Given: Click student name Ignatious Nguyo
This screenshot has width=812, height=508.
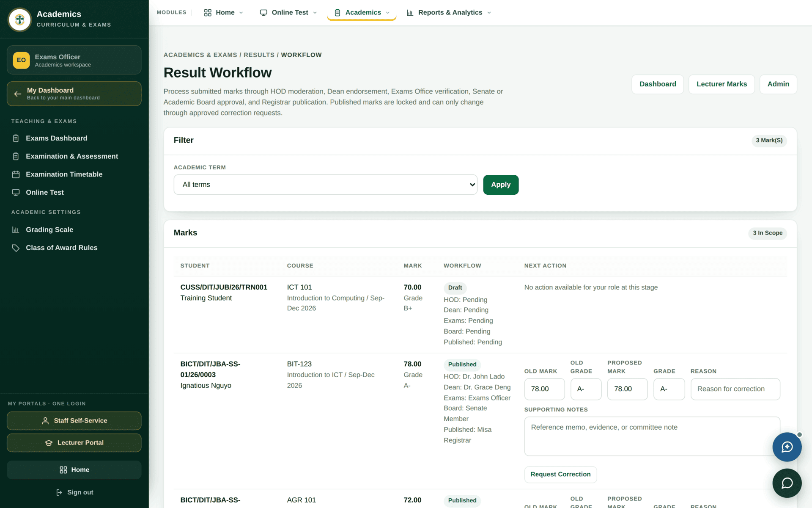Looking at the screenshot, I should click(206, 386).
